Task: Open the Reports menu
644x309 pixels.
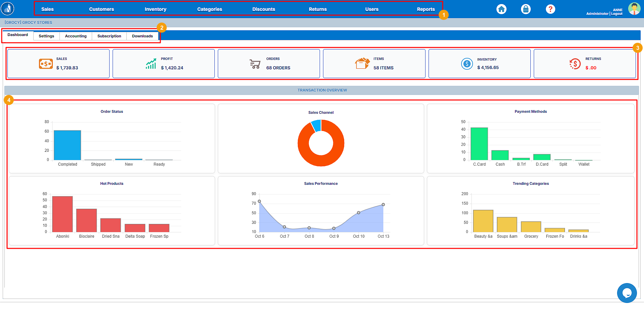Action: click(x=426, y=9)
